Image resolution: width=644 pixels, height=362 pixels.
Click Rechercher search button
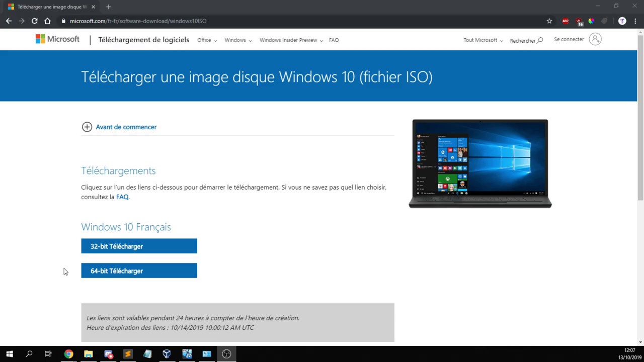tap(526, 40)
